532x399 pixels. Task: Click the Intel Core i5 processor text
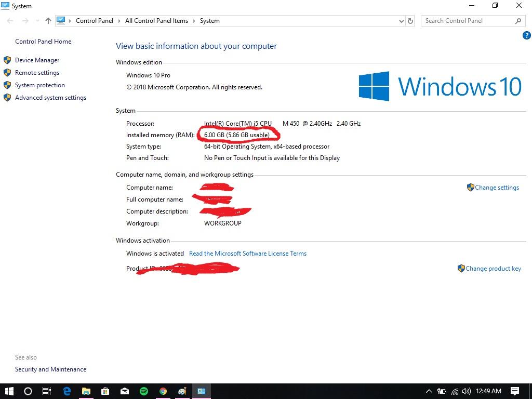(282, 124)
